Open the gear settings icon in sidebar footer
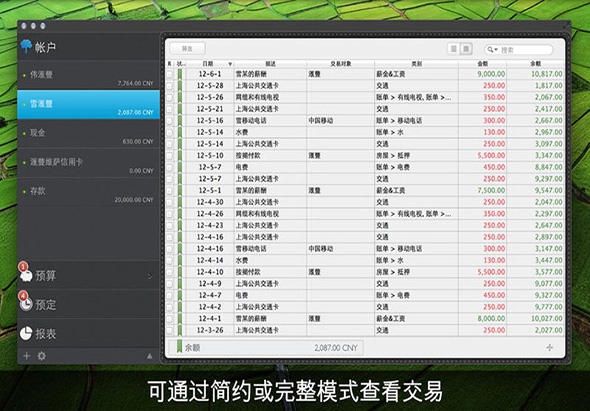Image resolution: width=590 pixels, height=411 pixels. pyautogui.click(x=41, y=356)
